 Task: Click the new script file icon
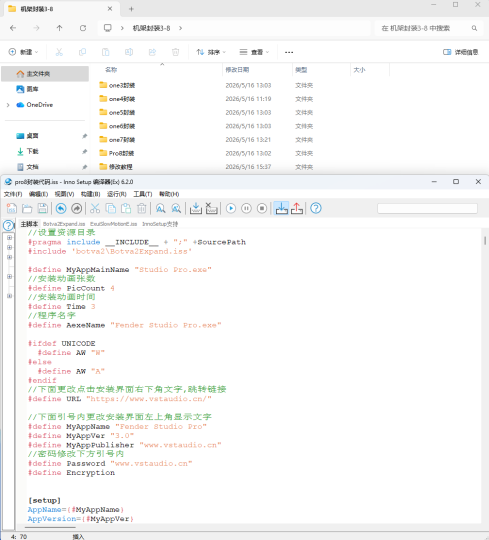tap(12, 208)
